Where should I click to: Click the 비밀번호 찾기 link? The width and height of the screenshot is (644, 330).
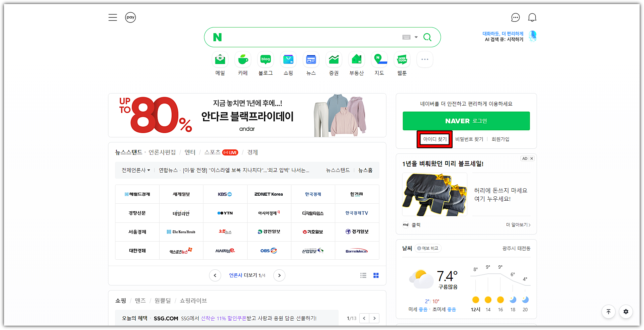coord(469,139)
